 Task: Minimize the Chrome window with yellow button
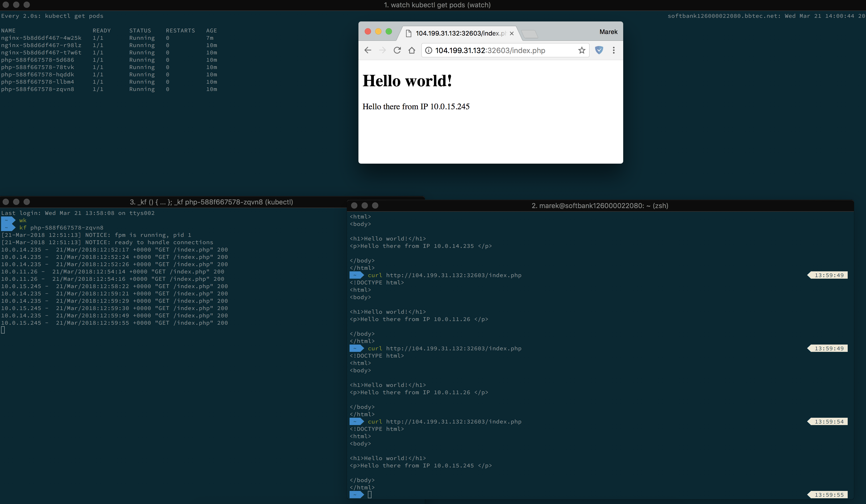coord(378,32)
